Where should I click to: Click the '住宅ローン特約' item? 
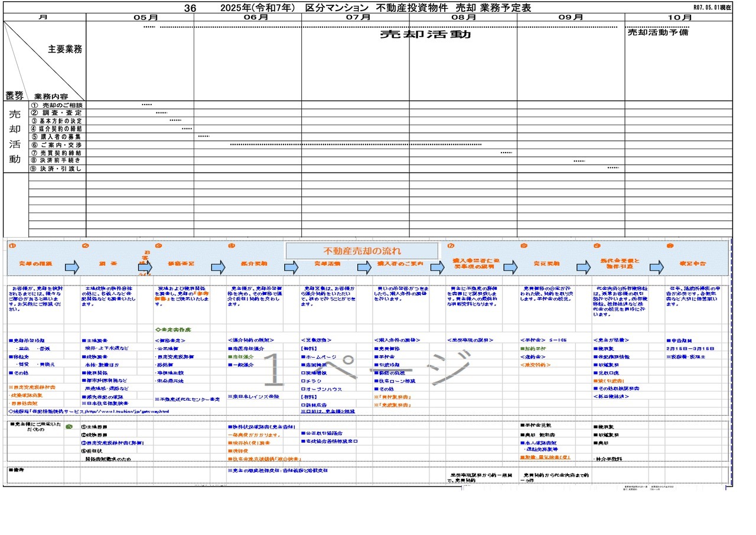394,381
